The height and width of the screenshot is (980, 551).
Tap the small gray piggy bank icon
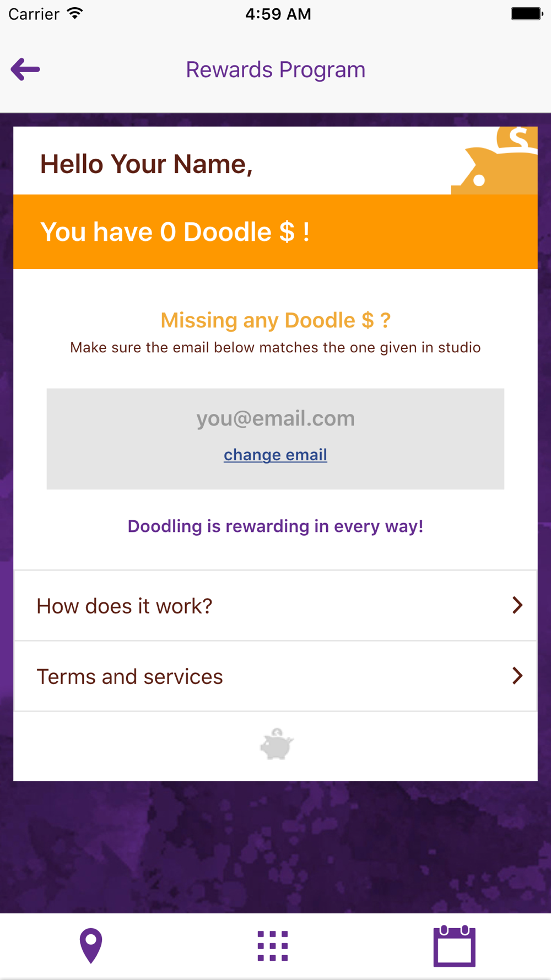click(x=277, y=745)
